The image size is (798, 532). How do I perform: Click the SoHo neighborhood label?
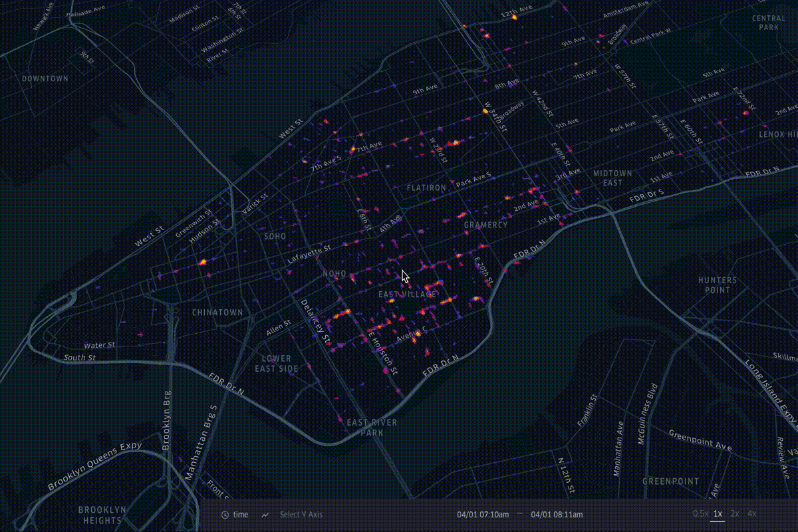pyautogui.click(x=275, y=236)
